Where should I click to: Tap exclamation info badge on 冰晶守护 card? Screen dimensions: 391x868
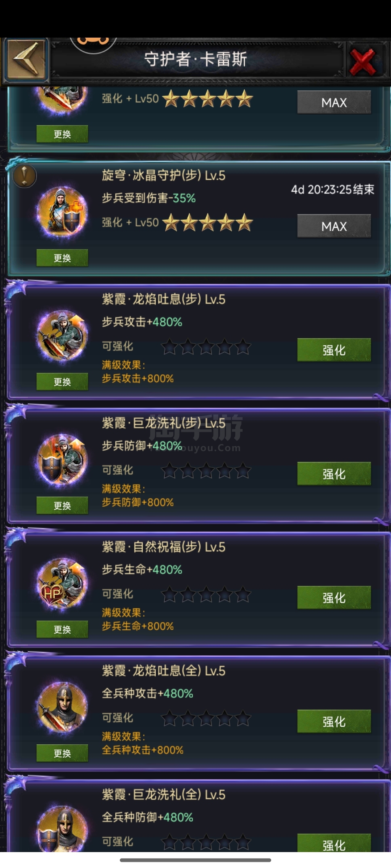click(24, 176)
